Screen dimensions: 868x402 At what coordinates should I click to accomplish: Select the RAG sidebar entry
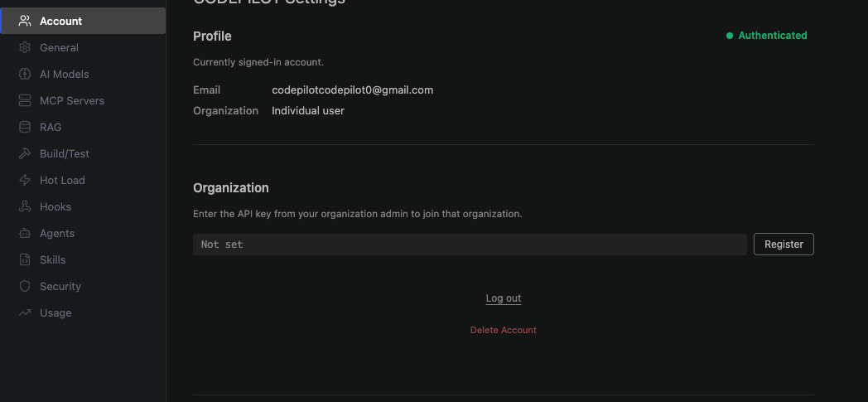point(83,128)
